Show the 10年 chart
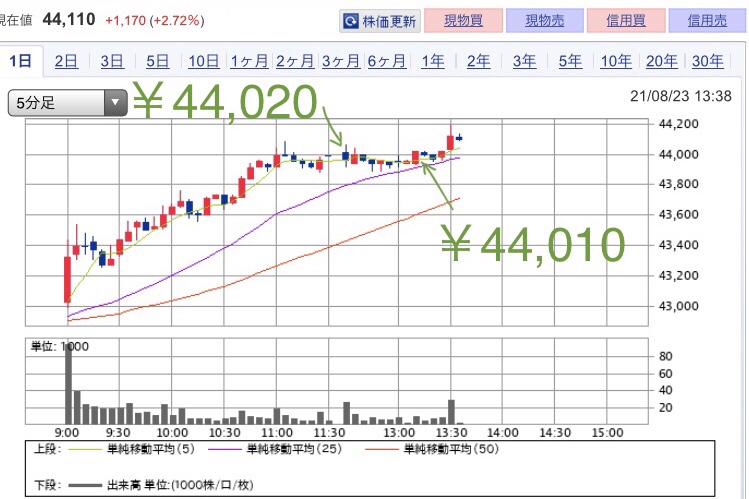The image size is (749, 499). 616,61
